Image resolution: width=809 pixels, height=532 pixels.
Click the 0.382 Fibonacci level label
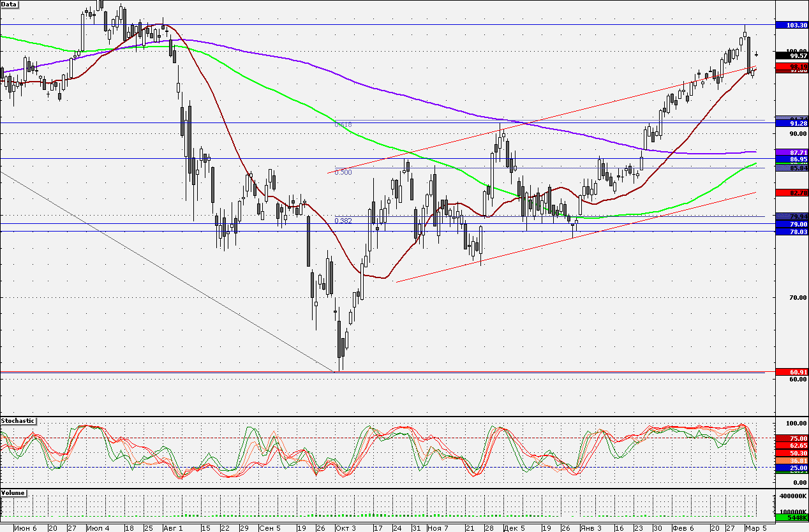coord(343,221)
